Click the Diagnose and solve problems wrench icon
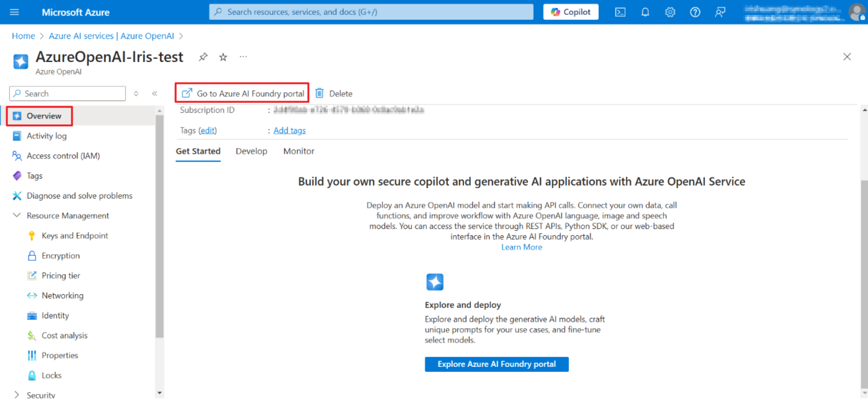The image size is (868, 403). click(17, 196)
